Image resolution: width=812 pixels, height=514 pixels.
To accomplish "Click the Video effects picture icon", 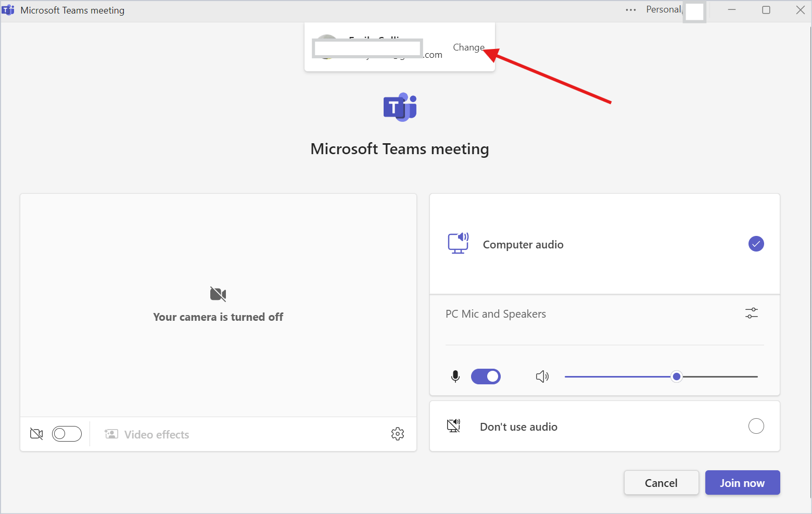I will click(x=111, y=434).
